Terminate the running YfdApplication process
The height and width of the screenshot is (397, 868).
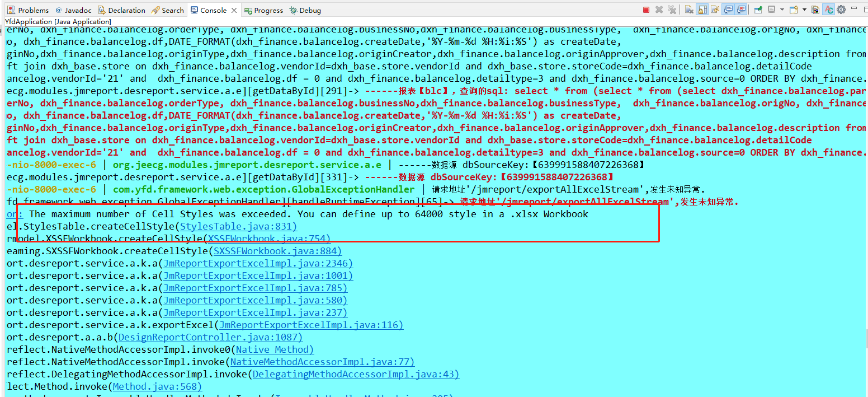[646, 10]
